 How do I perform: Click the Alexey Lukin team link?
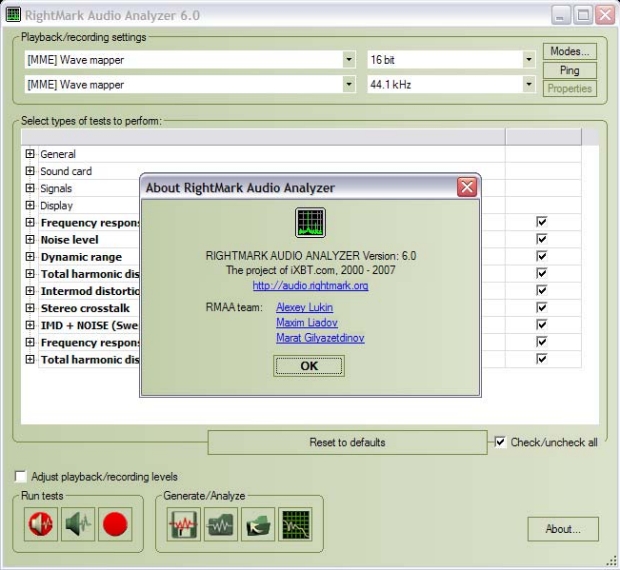tap(304, 307)
